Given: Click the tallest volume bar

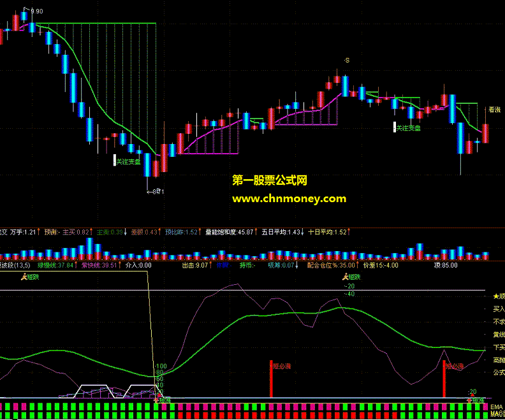Looking at the screenshot, I should tap(90, 249).
